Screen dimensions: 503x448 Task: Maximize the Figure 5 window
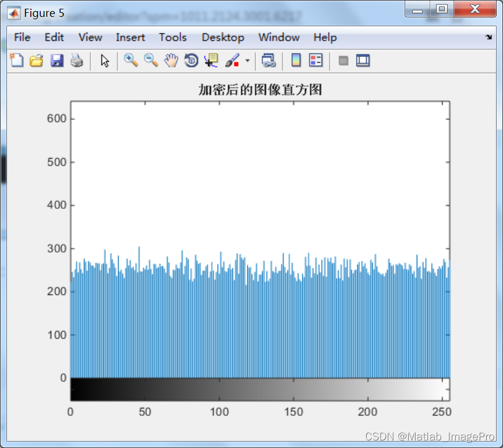pos(442,9)
